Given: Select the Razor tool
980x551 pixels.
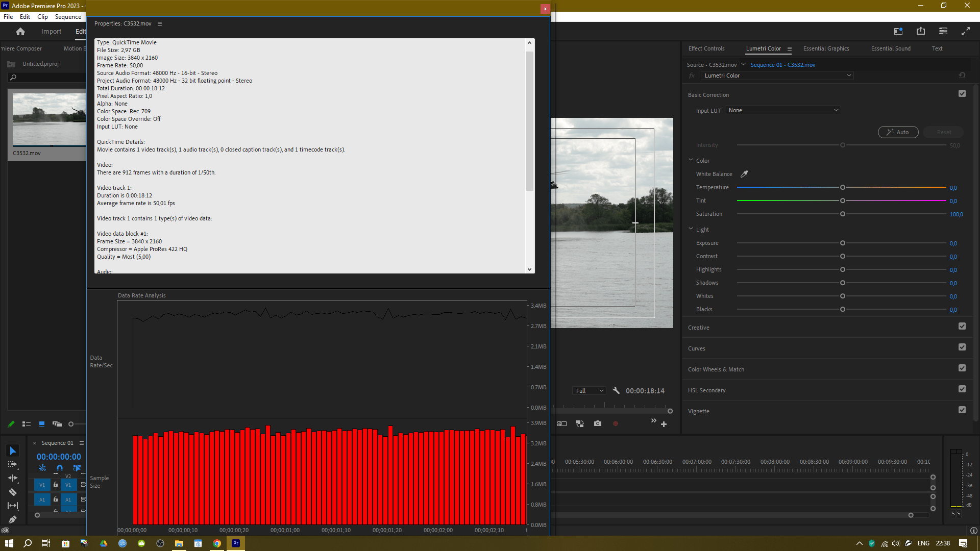Looking at the screenshot, I should (13, 492).
